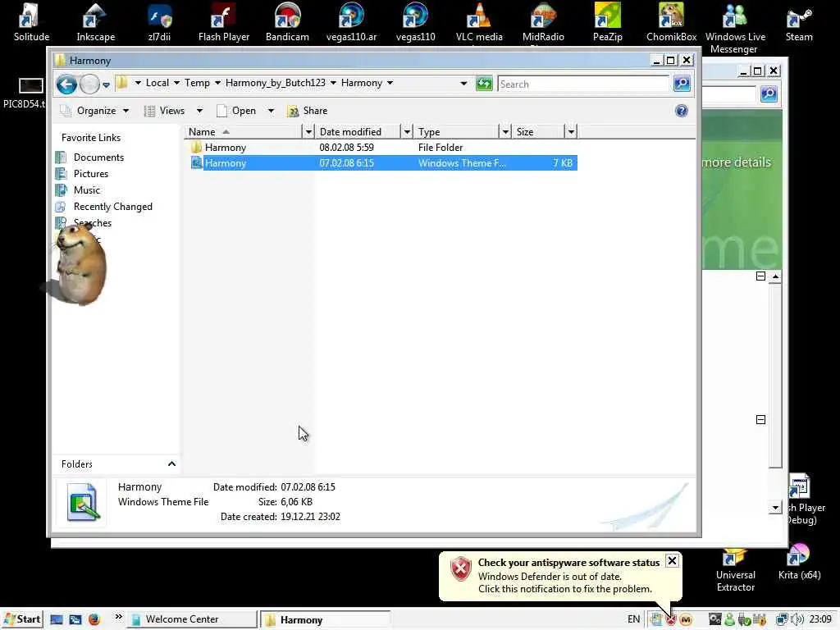Expand the Open button dropdown arrow
Screen dimensions: 840x630
[x=271, y=111]
